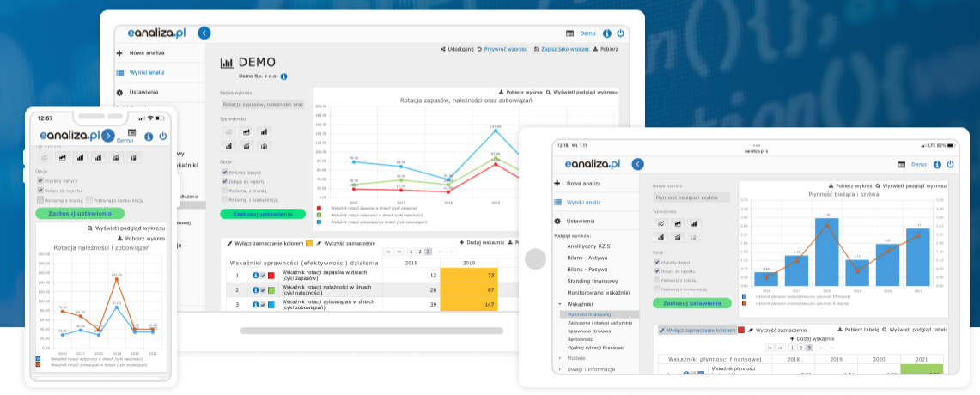Select the line chart type on the tablet
This screenshot has height=395, width=980.
[660, 223]
